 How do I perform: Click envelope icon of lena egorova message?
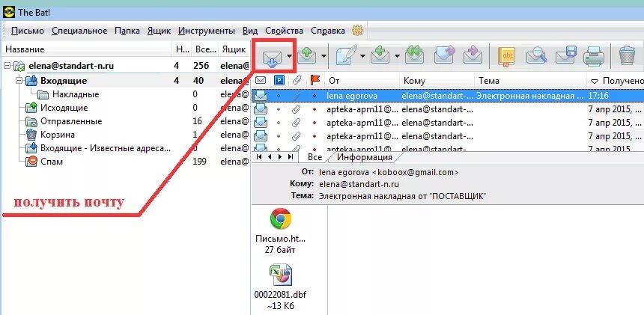[261, 96]
